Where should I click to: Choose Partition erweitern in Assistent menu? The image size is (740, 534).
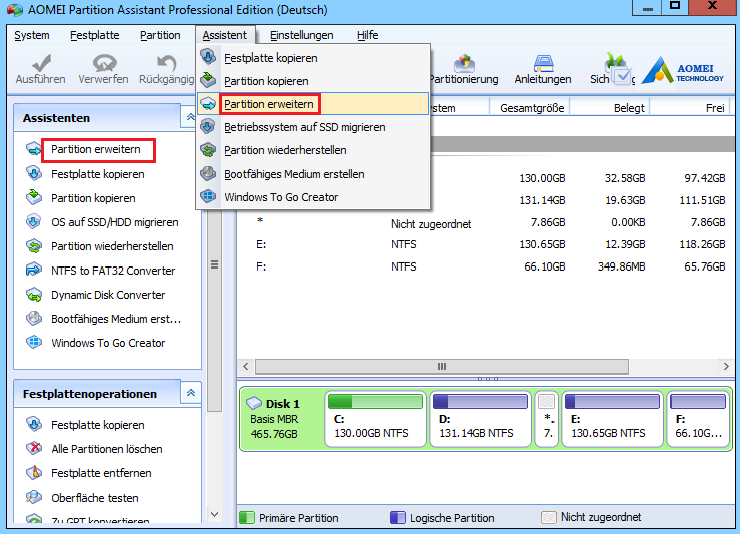tap(312, 104)
